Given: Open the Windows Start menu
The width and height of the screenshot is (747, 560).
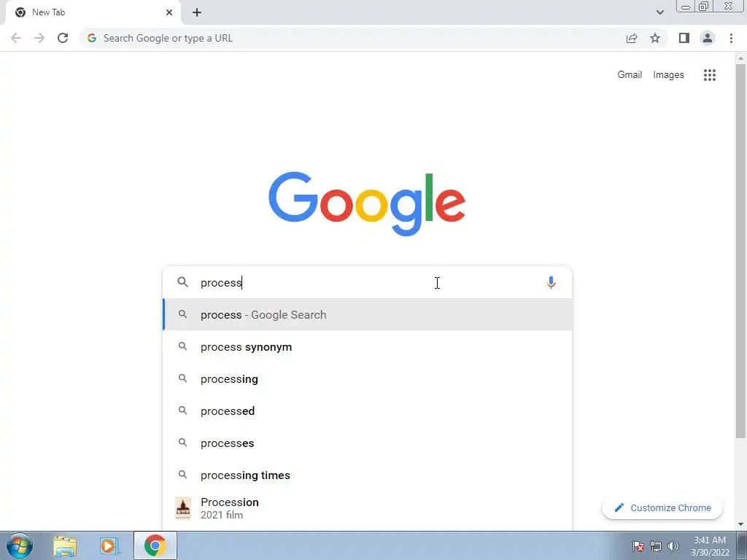Looking at the screenshot, I should point(20,545).
